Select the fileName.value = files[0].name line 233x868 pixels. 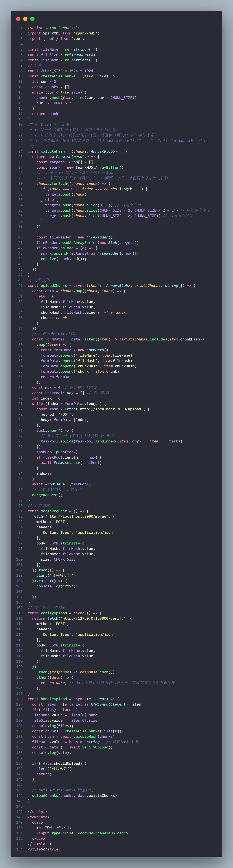click(65, 715)
